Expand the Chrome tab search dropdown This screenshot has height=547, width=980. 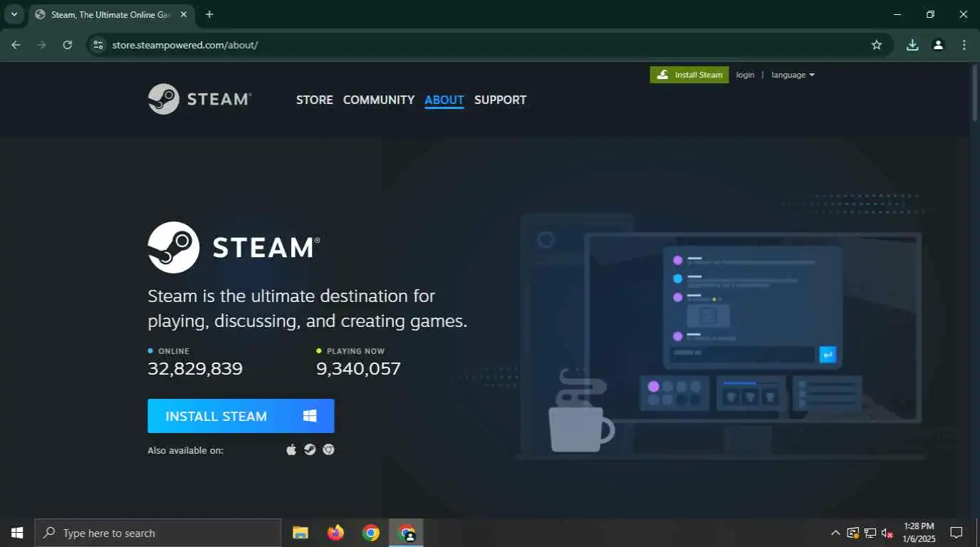pyautogui.click(x=14, y=14)
